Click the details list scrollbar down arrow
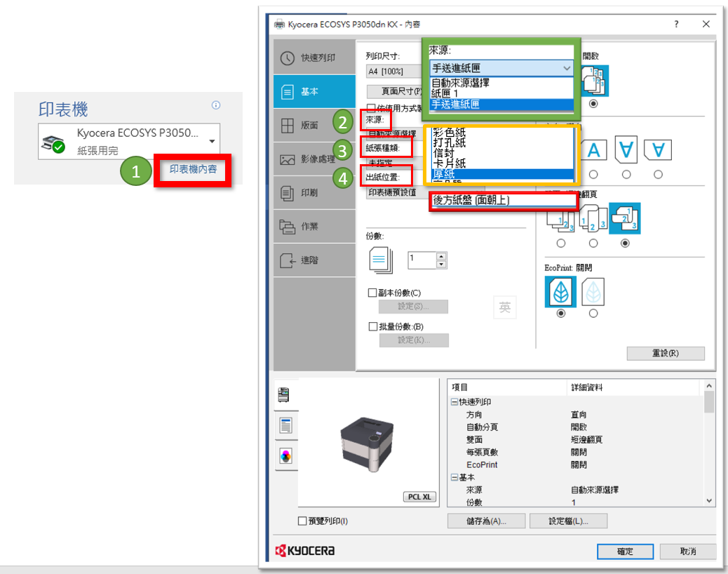This screenshot has width=728, height=574. coord(709,500)
